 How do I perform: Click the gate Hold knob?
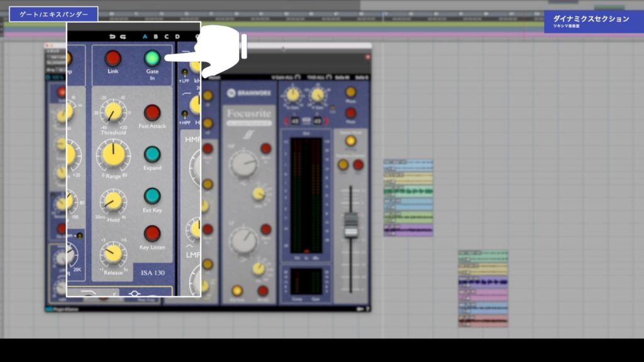click(113, 201)
